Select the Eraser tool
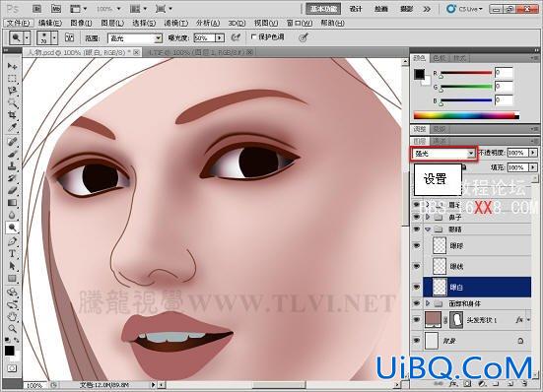The width and height of the screenshot is (543, 392). click(12, 190)
